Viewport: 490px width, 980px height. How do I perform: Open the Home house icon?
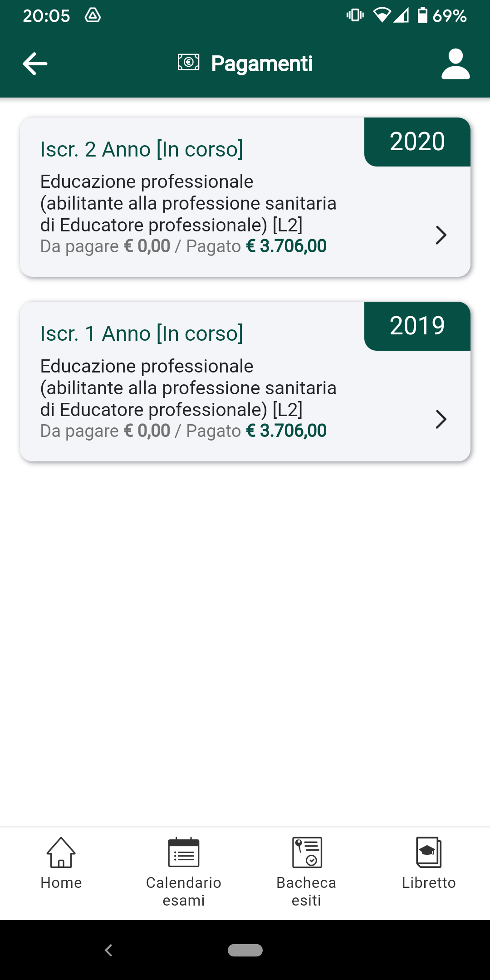pyautogui.click(x=61, y=852)
